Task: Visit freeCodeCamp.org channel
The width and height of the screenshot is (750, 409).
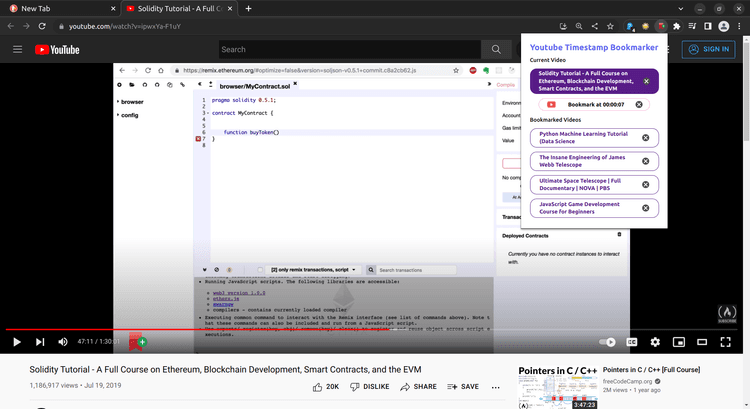Action: point(627,381)
